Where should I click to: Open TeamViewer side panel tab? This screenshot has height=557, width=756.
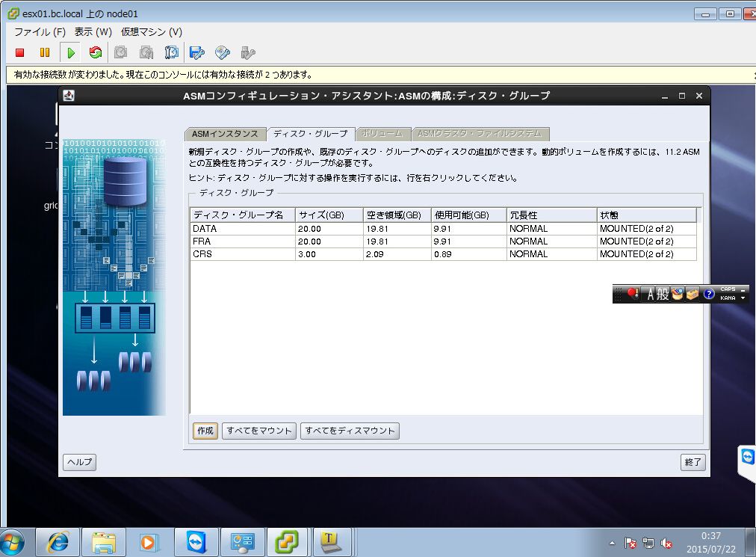747,457
